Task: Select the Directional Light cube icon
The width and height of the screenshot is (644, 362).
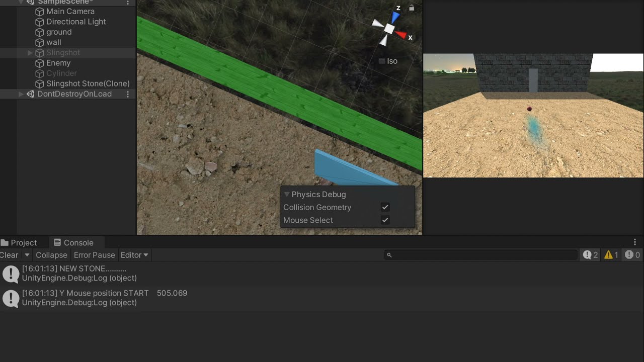Action: coord(40,22)
